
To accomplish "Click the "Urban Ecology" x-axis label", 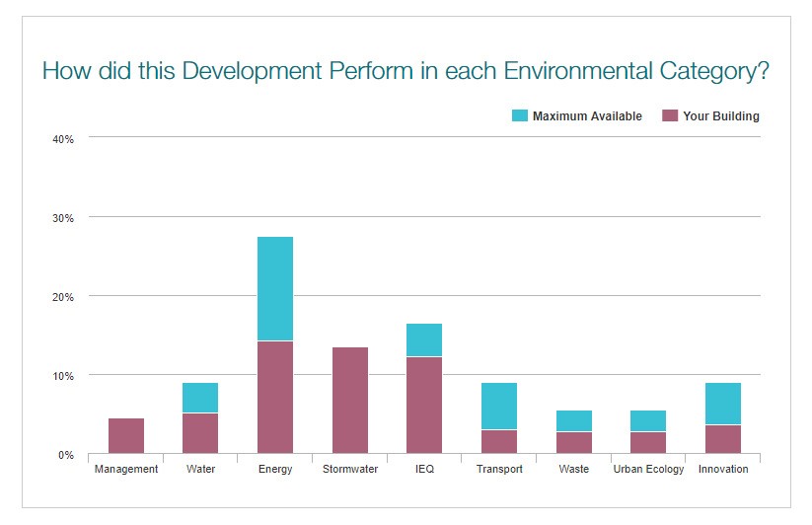I will tap(648, 469).
